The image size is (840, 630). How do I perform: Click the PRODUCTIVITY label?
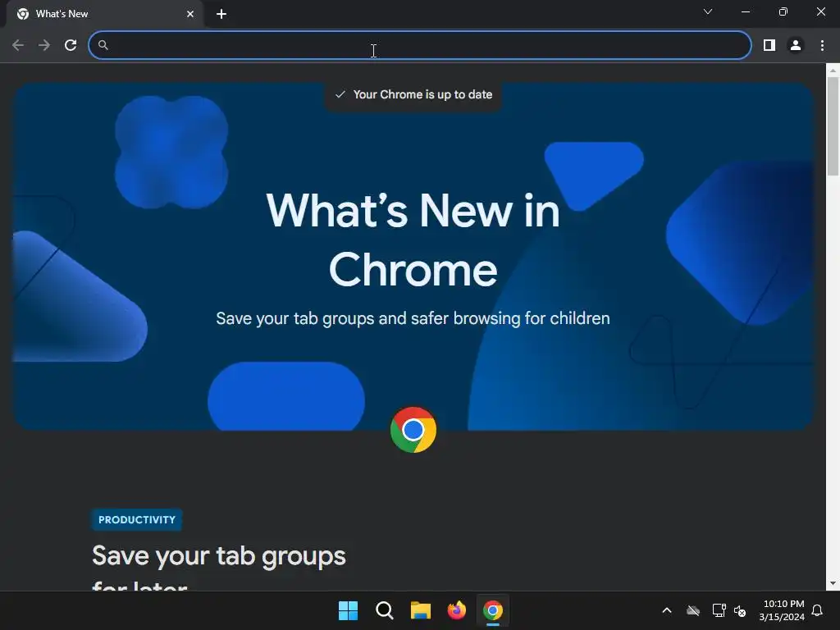137,519
